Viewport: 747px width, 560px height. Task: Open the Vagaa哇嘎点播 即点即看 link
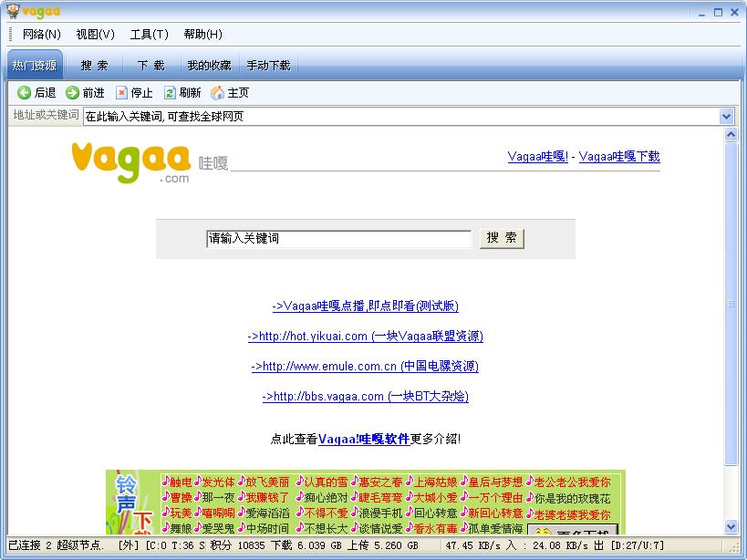click(x=366, y=306)
